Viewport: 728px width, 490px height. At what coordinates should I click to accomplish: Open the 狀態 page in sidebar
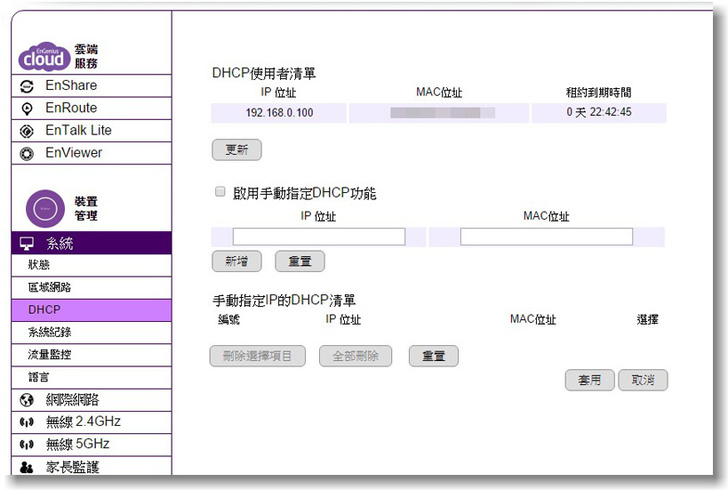point(39,265)
